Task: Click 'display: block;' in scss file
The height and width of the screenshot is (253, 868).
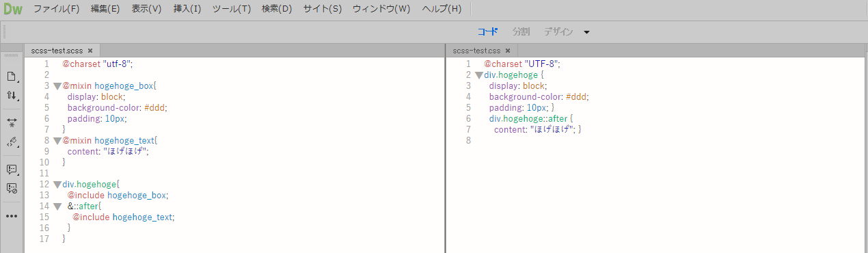Action: [x=96, y=96]
